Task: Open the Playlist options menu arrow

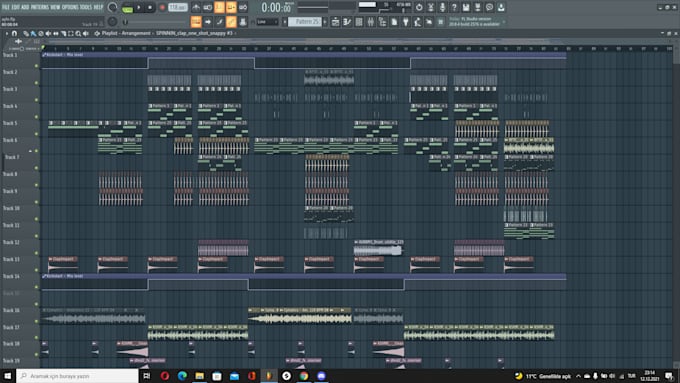Action: pos(7,33)
